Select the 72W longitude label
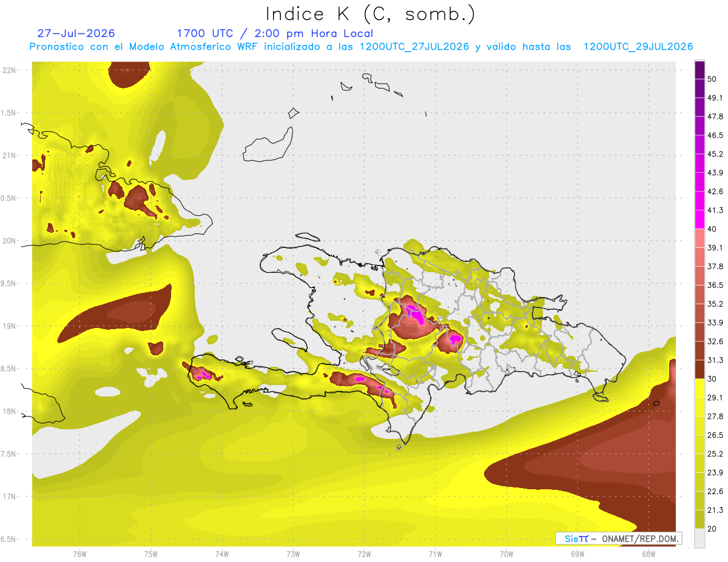Screen dimensions: 728x562 (364, 554)
